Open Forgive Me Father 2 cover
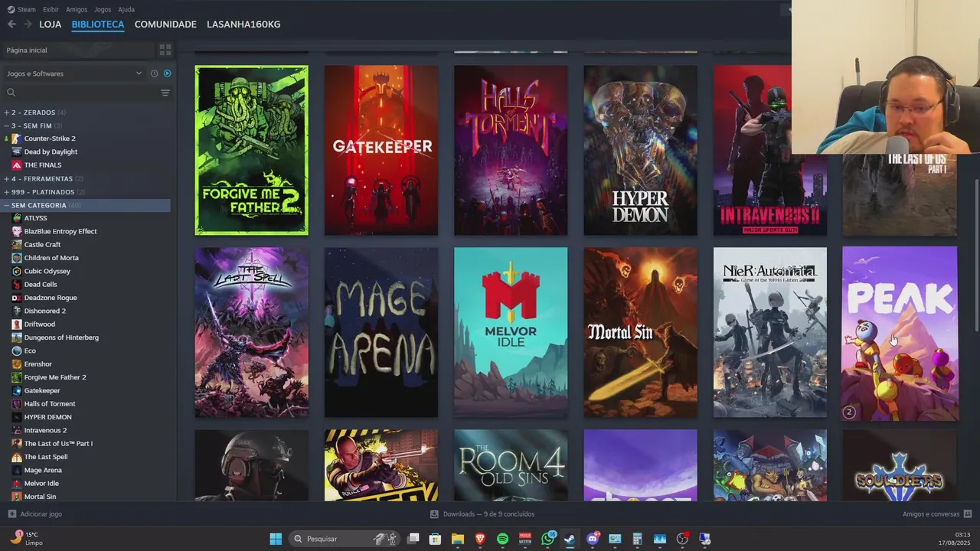This screenshot has width=980, height=551. pyautogui.click(x=252, y=150)
